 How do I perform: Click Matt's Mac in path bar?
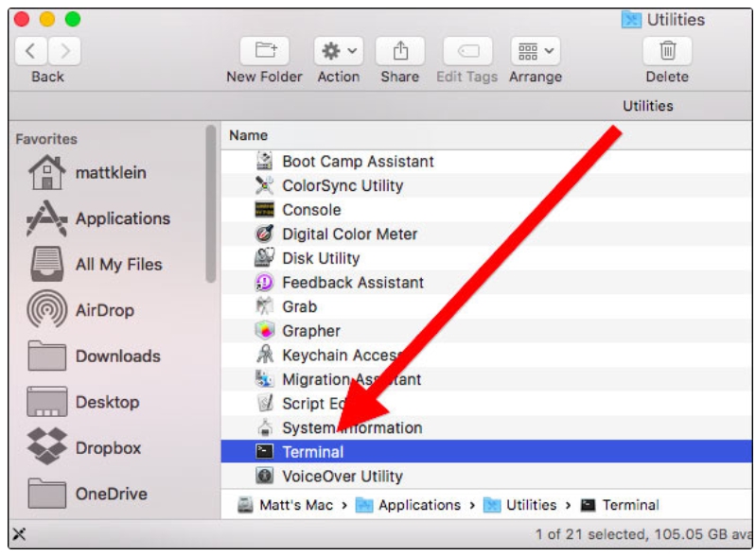point(295,505)
